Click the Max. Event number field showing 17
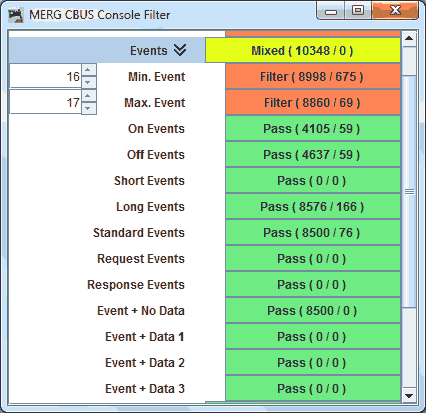Viewport: 426px width, 413px height. 45,102
